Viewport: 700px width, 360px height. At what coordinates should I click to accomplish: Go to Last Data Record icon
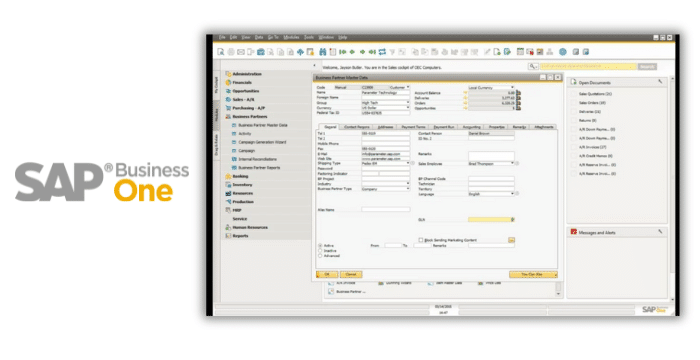(x=372, y=52)
